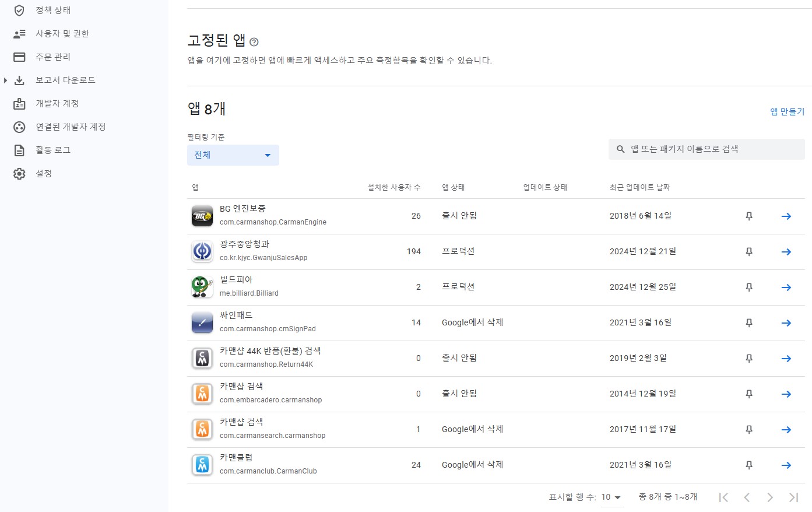Go to the next page arrow

pyautogui.click(x=770, y=497)
